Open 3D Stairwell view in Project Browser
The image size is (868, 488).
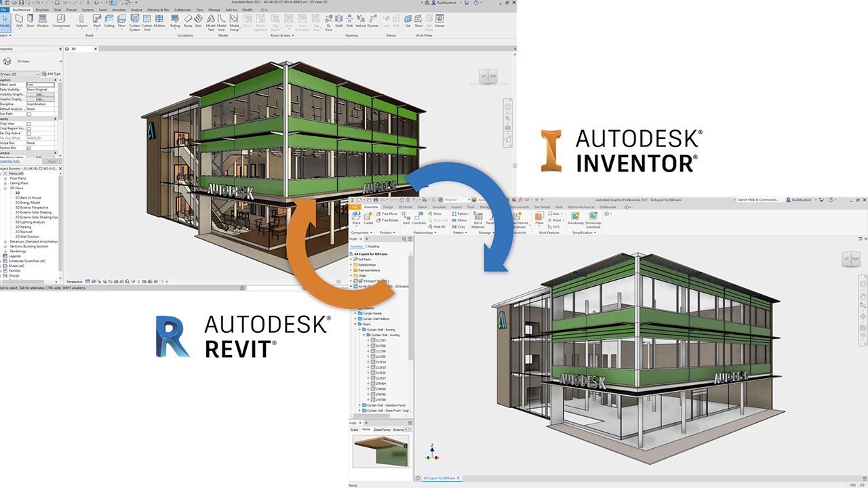point(23,231)
